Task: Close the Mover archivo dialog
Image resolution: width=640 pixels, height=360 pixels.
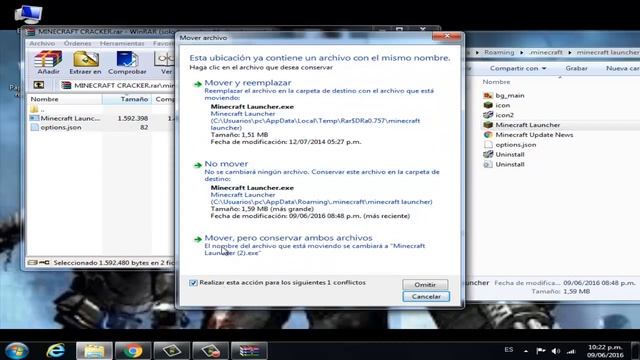Action: point(447,37)
